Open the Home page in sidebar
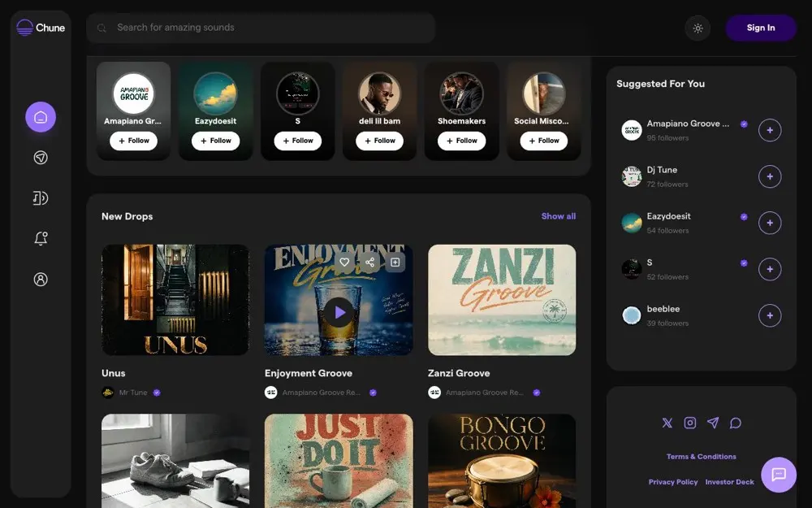This screenshot has height=508, width=812. click(x=41, y=117)
